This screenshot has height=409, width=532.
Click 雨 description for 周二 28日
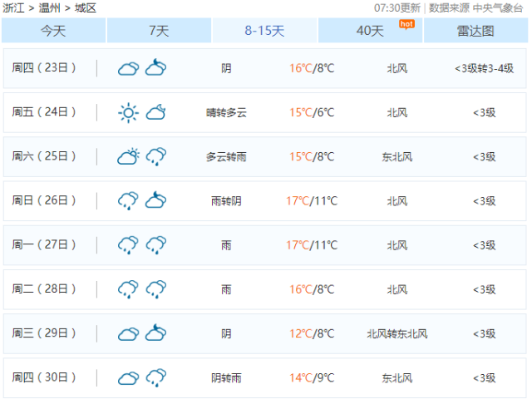(x=226, y=289)
